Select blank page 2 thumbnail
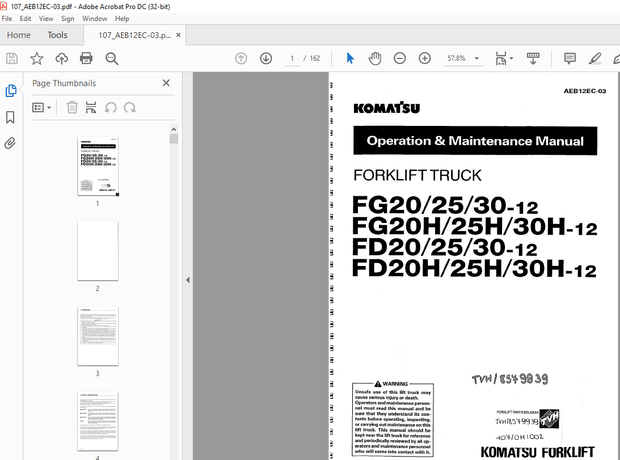The image size is (620, 460). 98,251
